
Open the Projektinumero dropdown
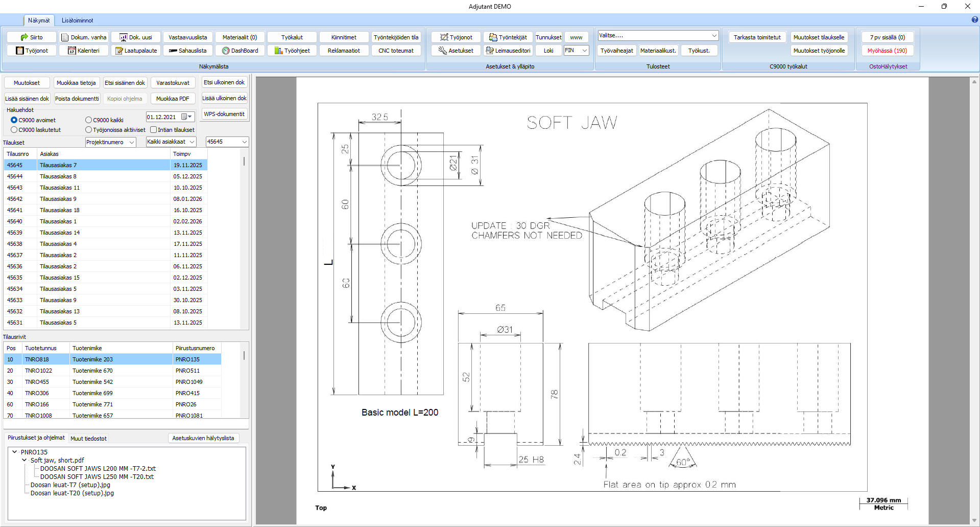point(110,142)
